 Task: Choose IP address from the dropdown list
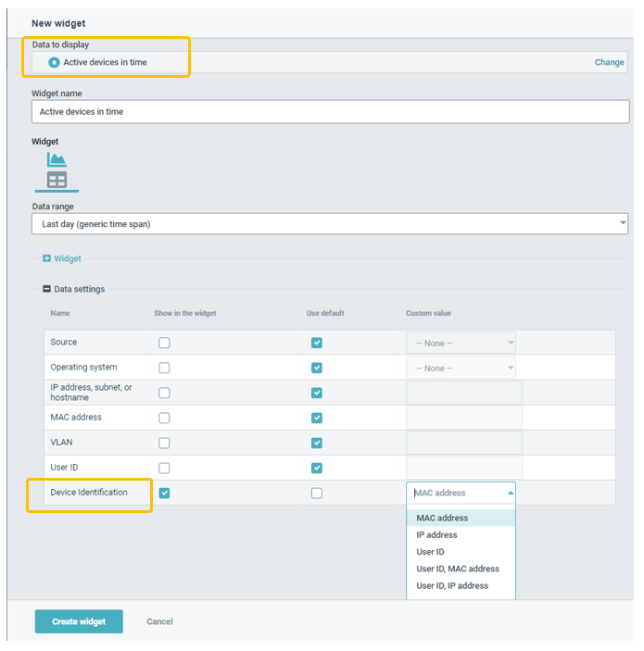coord(436,535)
